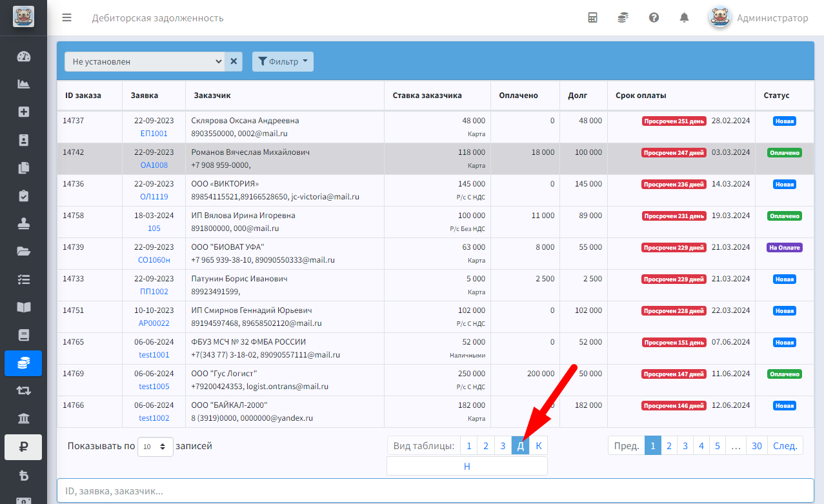This screenshot has height=504, width=824.
Task: Go to page 30 in pagination
Action: coord(757,446)
